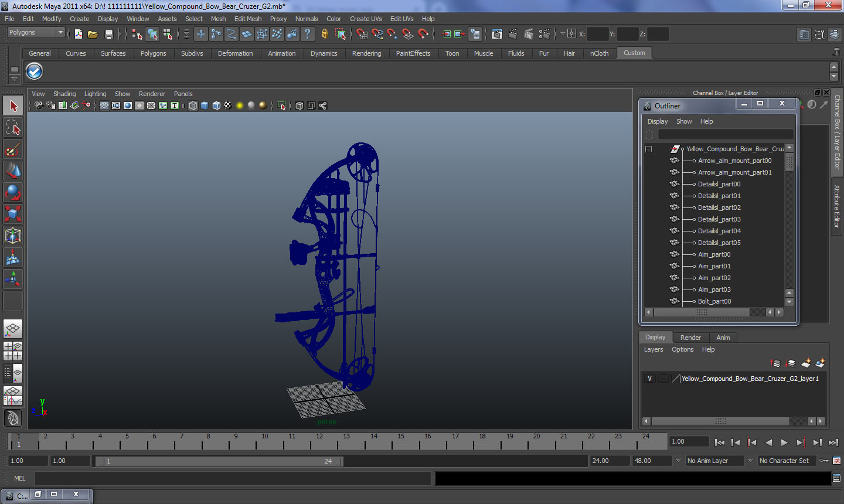
Task: Select the Scale tool cube icon
Action: click(13, 214)
